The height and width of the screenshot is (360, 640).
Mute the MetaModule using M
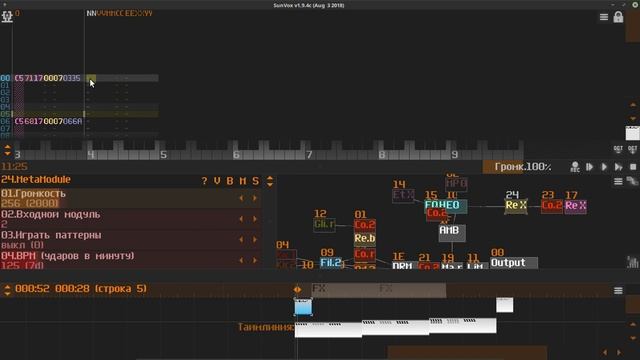click(243, 181)
